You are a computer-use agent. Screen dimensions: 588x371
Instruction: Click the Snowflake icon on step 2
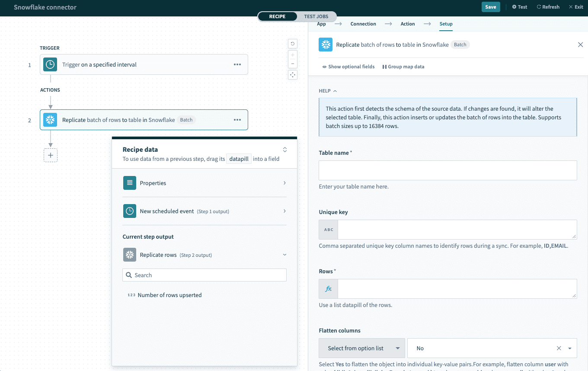point(50,120)
